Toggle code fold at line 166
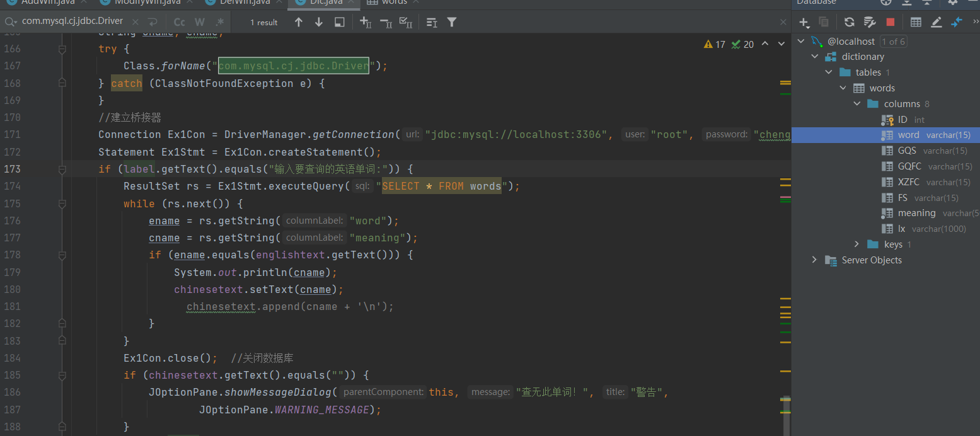Image resolution: width=980 pixels, height=436 pixels. (x=62, y=49)
